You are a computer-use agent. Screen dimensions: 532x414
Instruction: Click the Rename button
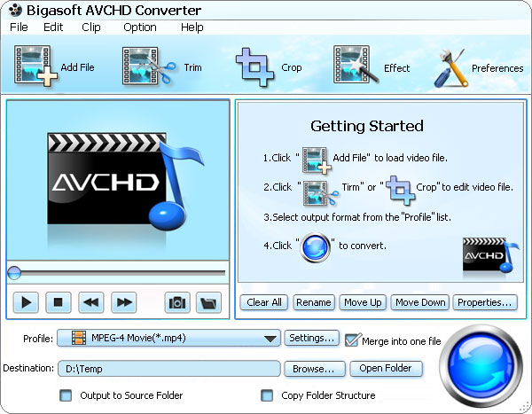(x=314, y=302)
